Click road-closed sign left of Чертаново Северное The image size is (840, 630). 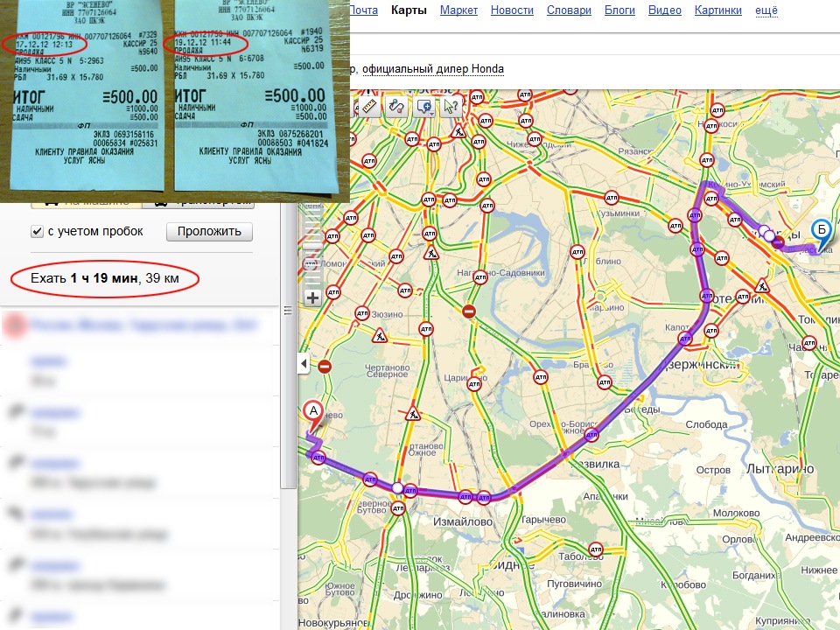pos(324,367)
